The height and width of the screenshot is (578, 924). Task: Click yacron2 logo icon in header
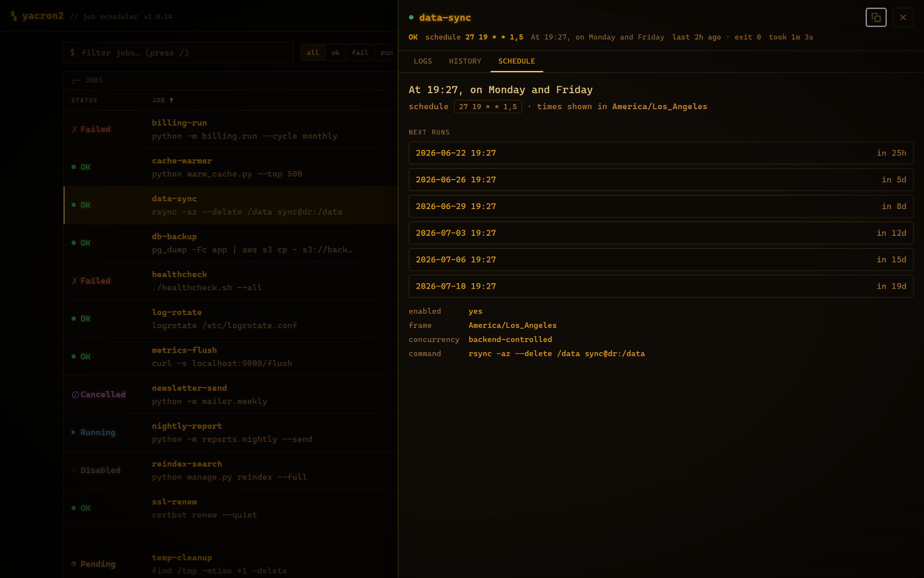[14, 16]
